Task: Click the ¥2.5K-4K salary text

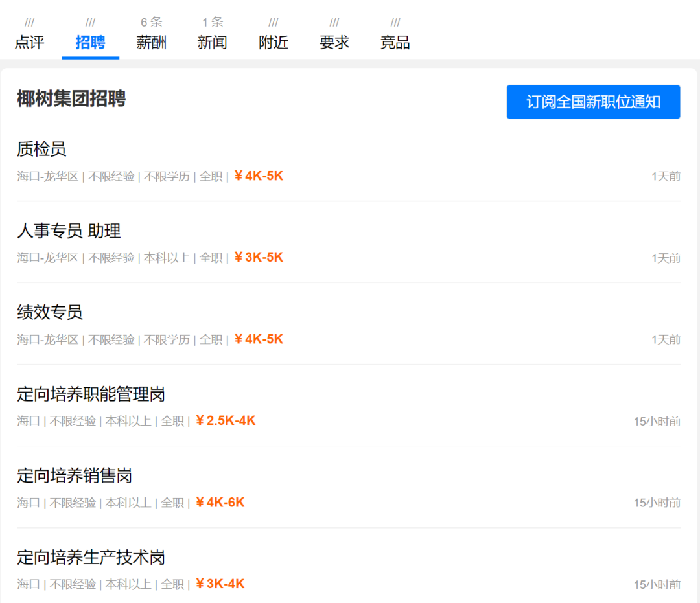Action: point(226,421)
